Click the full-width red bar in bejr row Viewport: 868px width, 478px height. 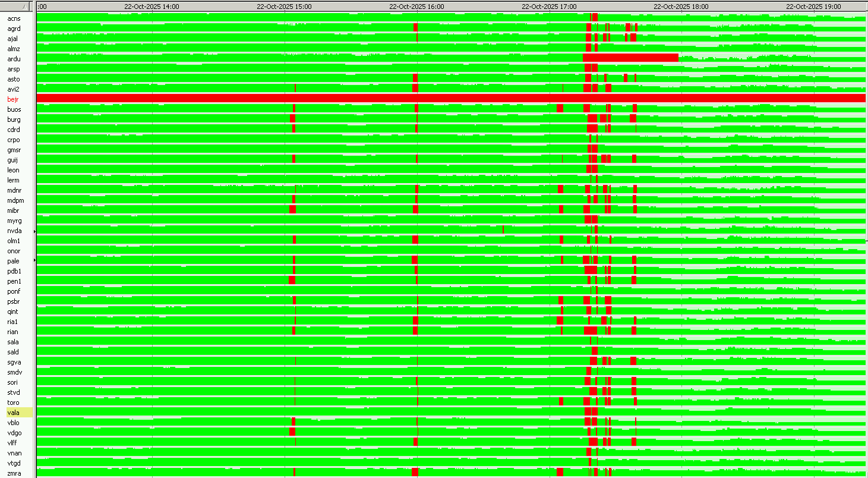(452, 98)
